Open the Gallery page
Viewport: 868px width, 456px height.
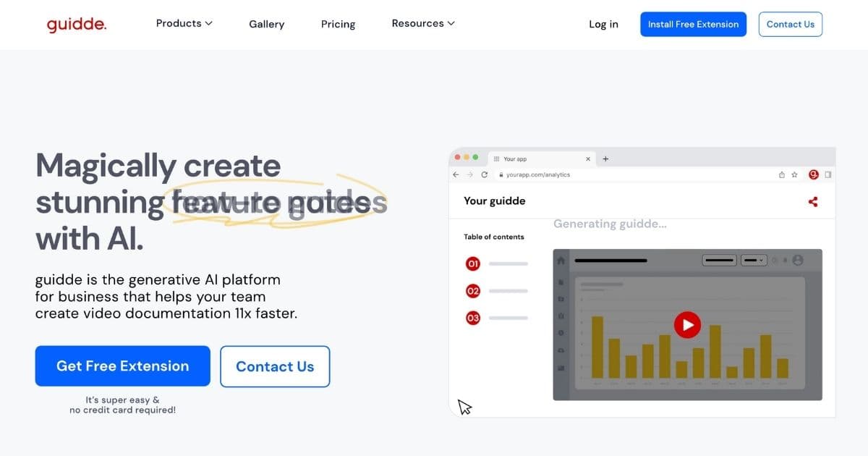click(x=266, y=24)
